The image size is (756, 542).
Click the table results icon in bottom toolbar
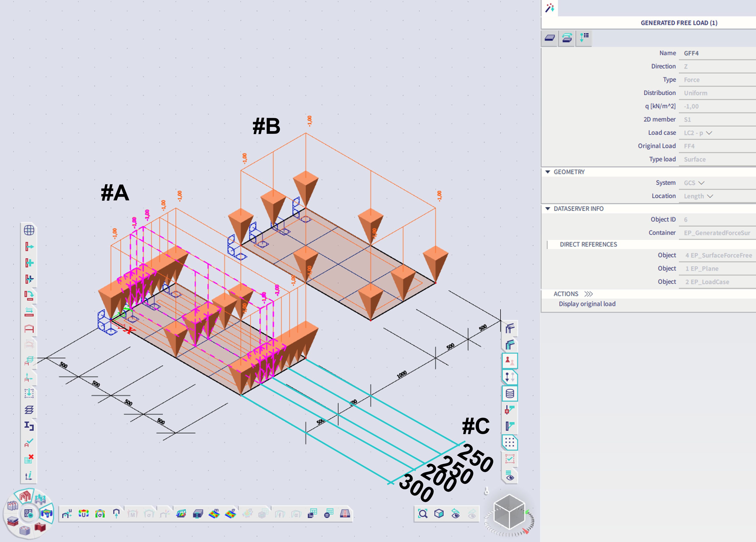coord(313,514)
